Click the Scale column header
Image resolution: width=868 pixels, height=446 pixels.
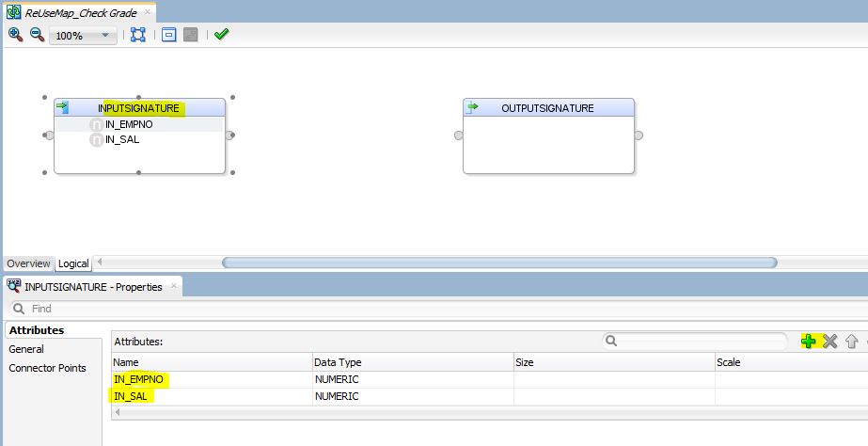pos(792,362)
